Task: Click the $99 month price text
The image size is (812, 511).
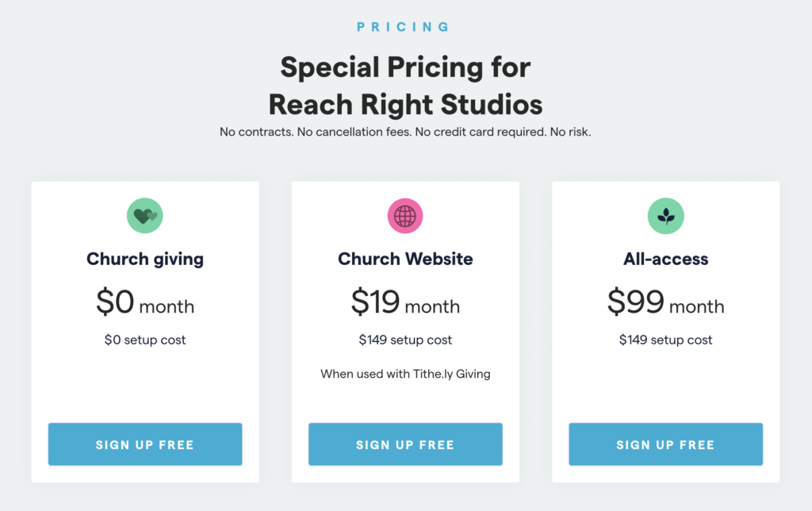Action: 665,305
